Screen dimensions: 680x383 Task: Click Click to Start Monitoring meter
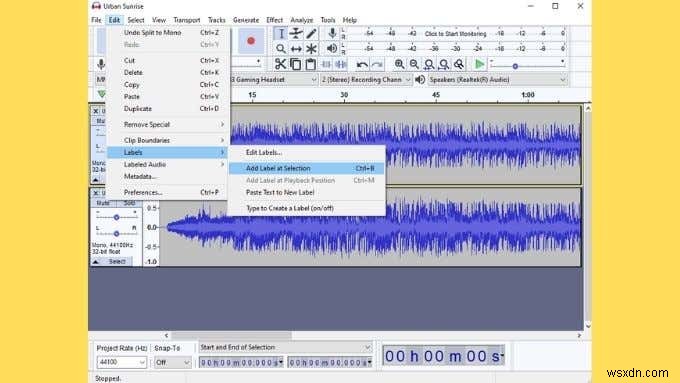click(x=455, y=33)
